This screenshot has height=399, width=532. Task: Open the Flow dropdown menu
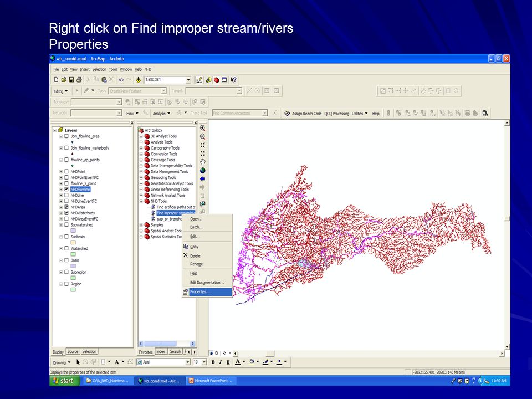(x=132, y=113)
